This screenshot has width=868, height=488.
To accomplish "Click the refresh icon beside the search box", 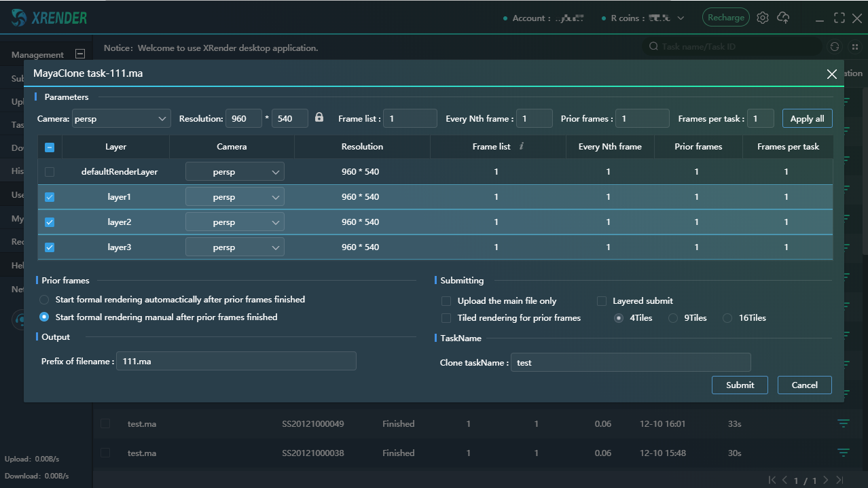I will [x=835, y=47].
